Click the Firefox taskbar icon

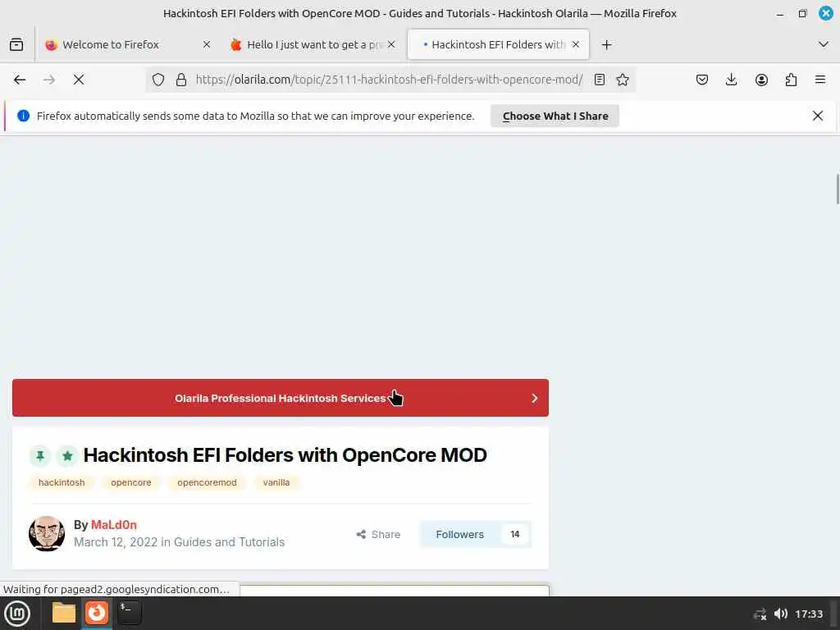tap(97, 613)
